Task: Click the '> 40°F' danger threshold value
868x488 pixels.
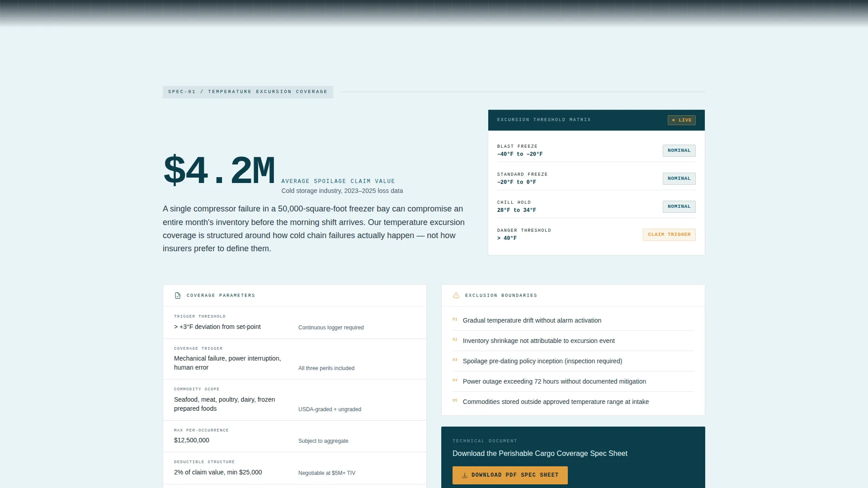Action: 507,238
